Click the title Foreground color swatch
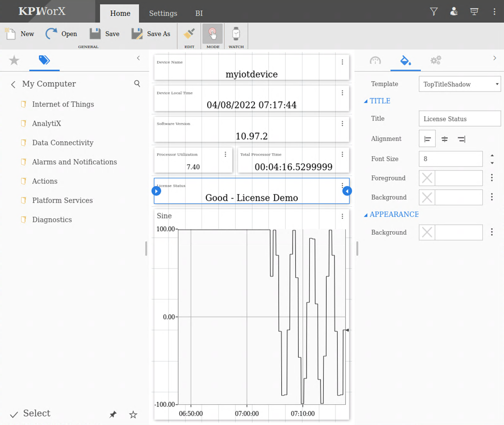 pyautogui.click(x=427, y=178)
